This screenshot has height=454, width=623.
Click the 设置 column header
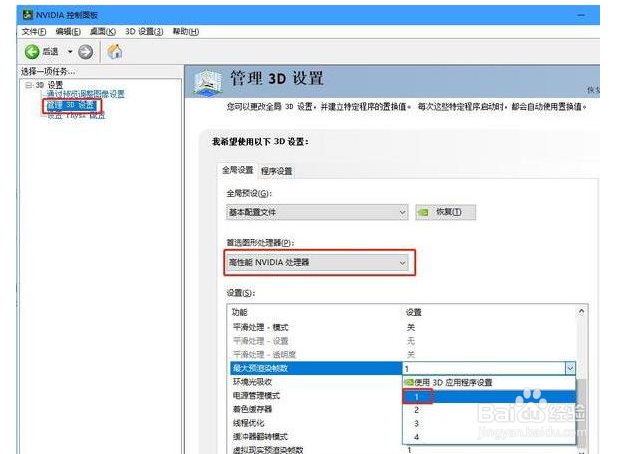pos(489,312)
